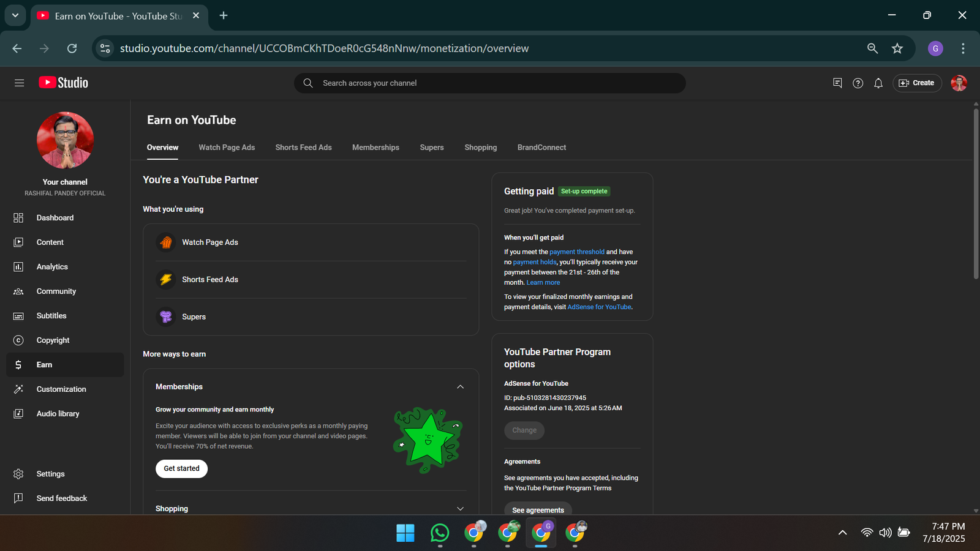The height and width of the screenshot is (551, 980).
Task: Click the channel profile picture in sidebar
Action: pyautogui.click(x=65, y=140)
